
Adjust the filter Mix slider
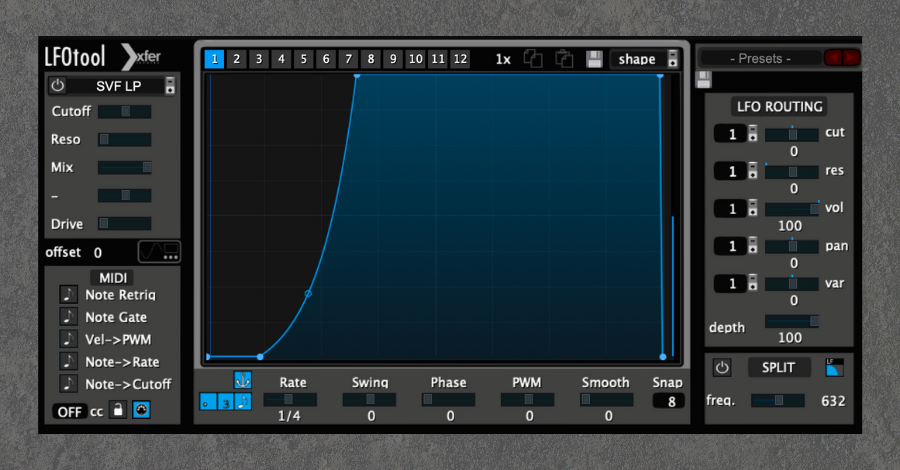click(x=125, y=167)
